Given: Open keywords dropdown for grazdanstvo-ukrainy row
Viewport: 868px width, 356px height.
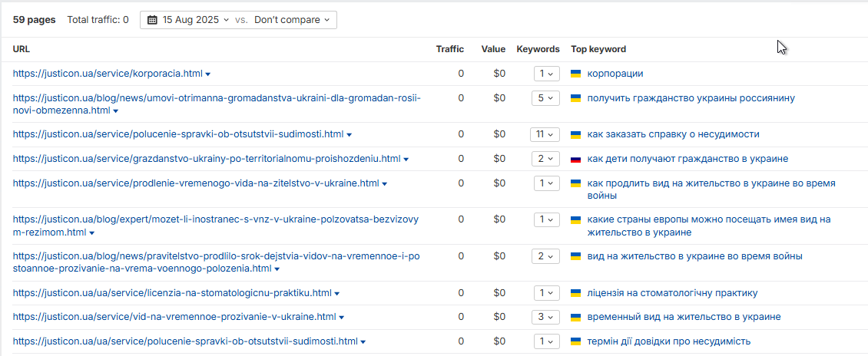Looking at the screenshot, I should tap(547, 159).
